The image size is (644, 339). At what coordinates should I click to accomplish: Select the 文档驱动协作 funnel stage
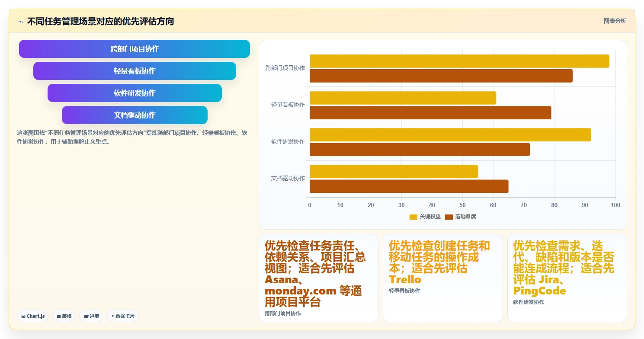coord(135,115)
